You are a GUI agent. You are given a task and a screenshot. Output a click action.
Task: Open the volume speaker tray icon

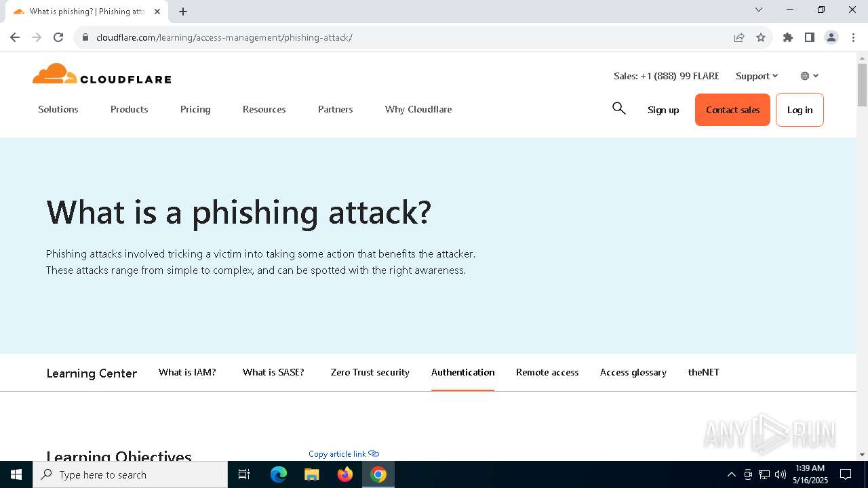coord(781,474)
